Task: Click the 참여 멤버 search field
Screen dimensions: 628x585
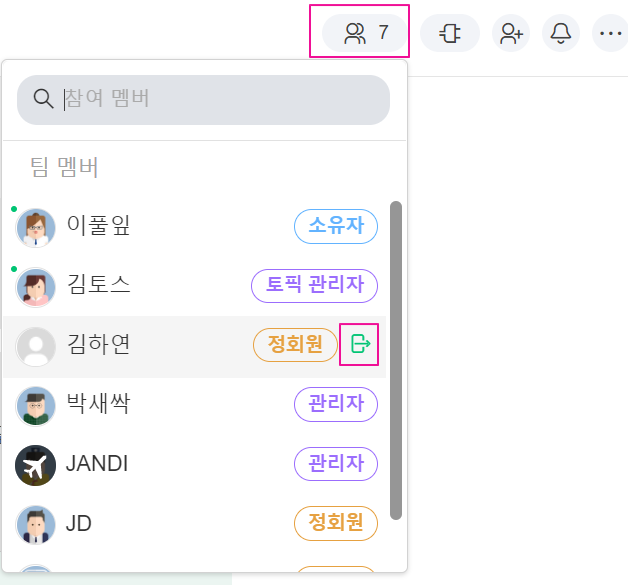Action: click(x=220, y=99)
